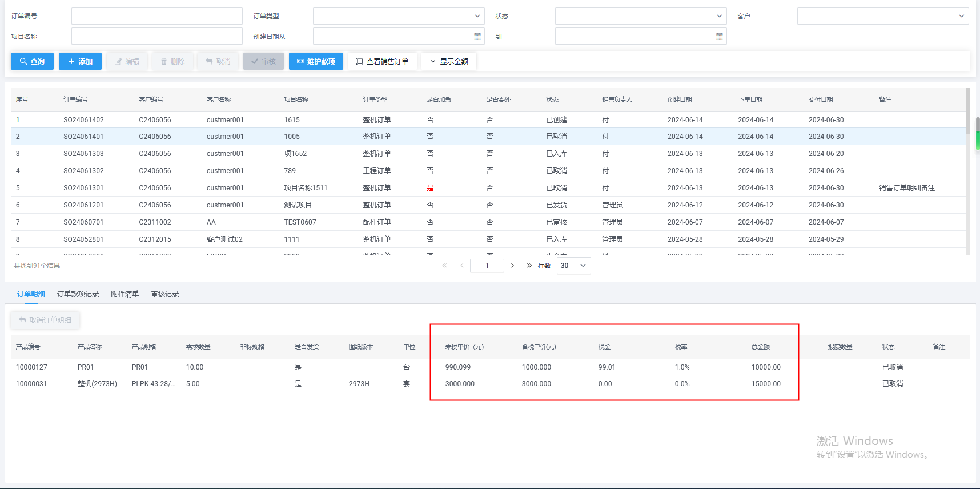980x489 pixels.
Task: Click the 取消 cancel button in toolbar
Action: (218, 61)
